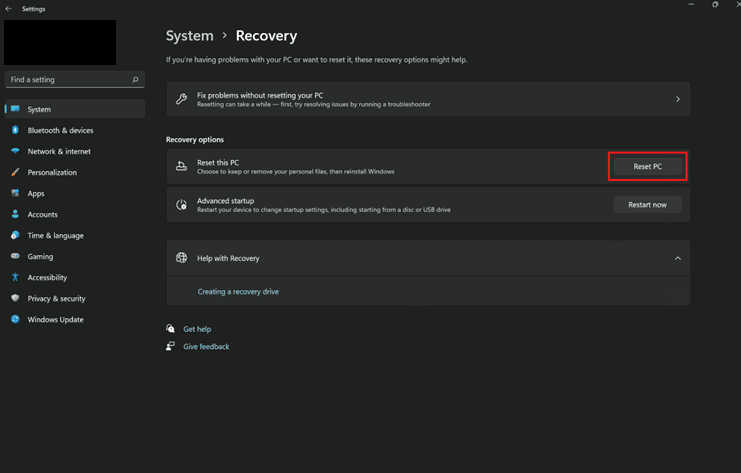
Task: Open Personalization settings label
Action: click(x=52, y=172)
